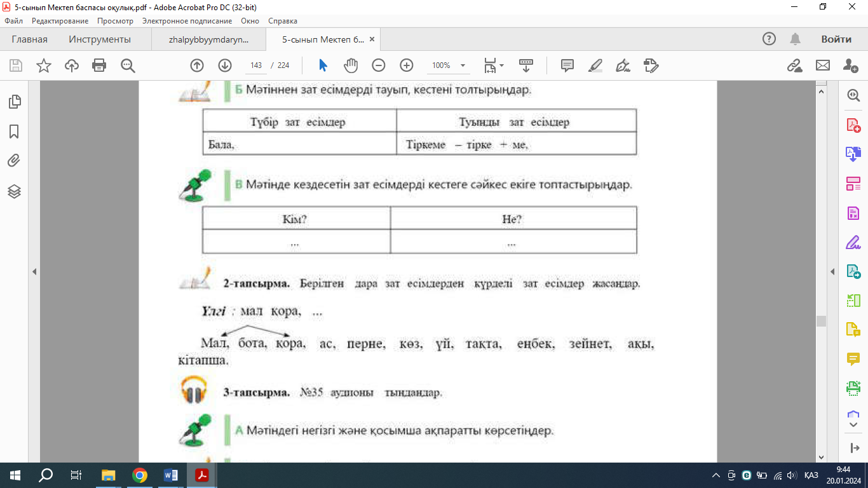Open Google Chrome from the taskbar

pyautogui.click(x=140, y=475)
